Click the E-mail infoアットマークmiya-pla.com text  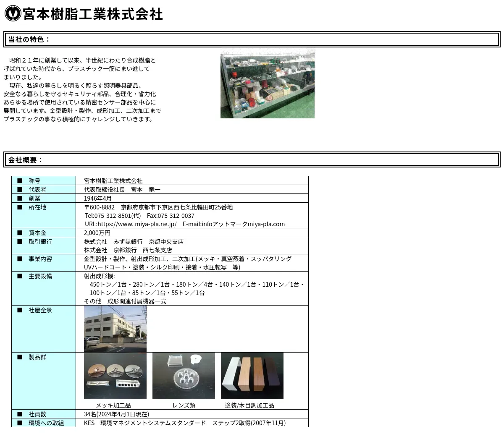click(234, 224)
